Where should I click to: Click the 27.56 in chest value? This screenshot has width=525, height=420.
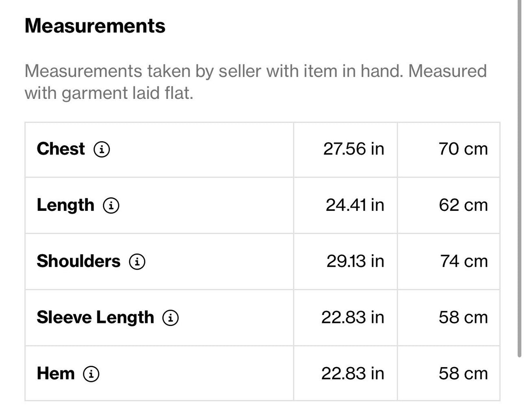click(354, 149)
